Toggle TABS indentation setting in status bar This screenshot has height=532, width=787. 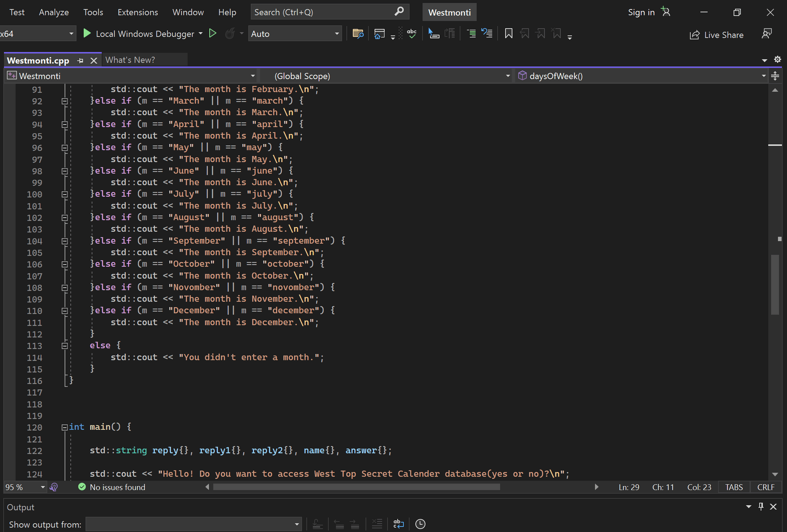click(x=734, y=487)
